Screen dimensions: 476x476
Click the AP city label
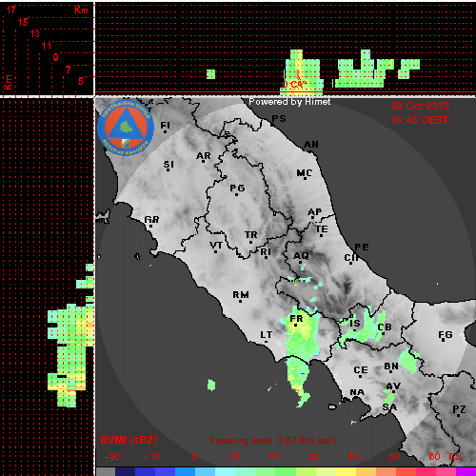[x=315, y=212]
